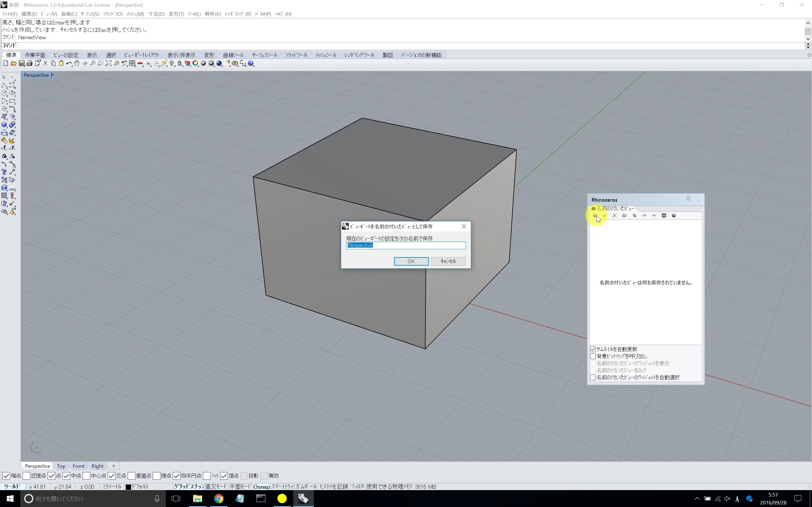Image resolution: width=812 pixels, height=507 pixels.
Task: Open the named views panel gear options menu
Action: [x=688, y=199]
